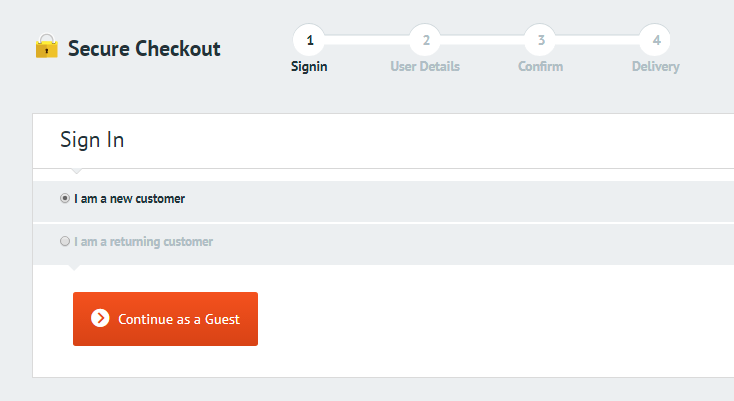The width and height of the screenshot is (734, 401).
Task: Click the gold padlock icon
Action: 46,47
